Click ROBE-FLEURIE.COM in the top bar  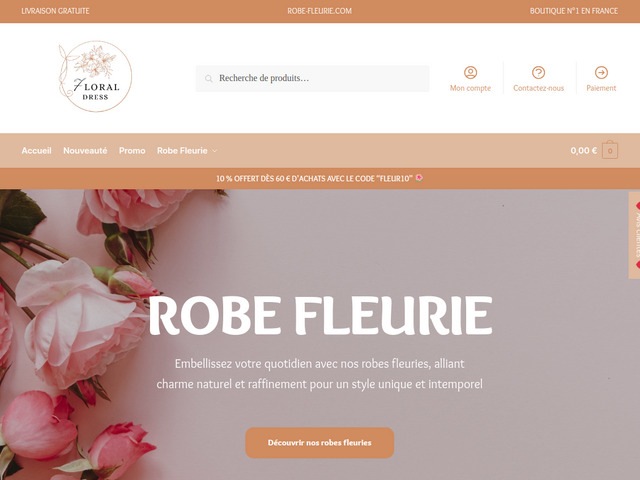pos(320,11)
